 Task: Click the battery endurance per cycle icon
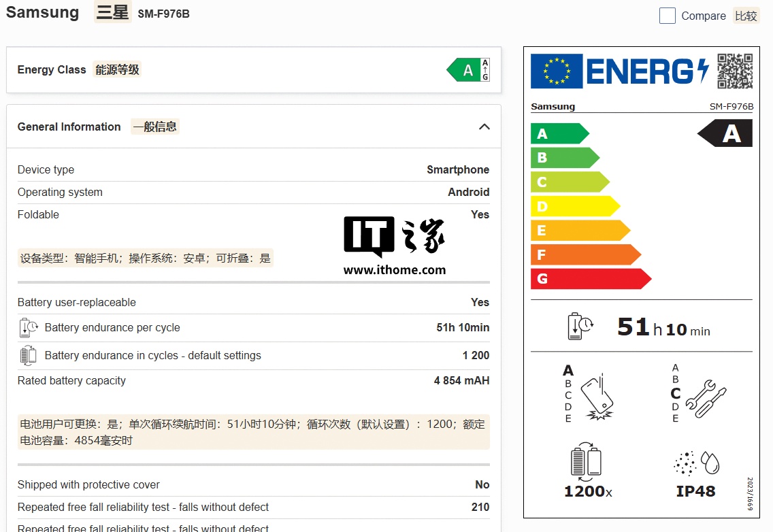[x=28, y=327]
